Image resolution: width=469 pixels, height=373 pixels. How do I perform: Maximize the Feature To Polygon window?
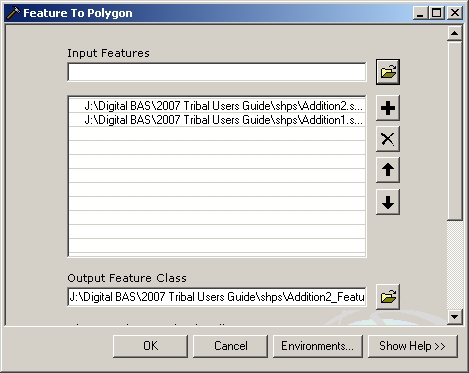[436, 13]
